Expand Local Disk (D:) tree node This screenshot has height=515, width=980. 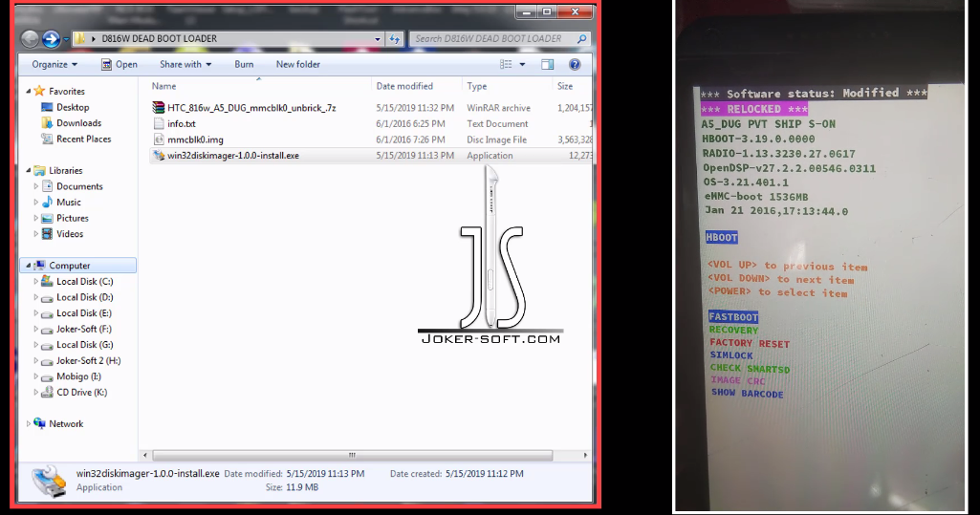[x=35, y=298]
